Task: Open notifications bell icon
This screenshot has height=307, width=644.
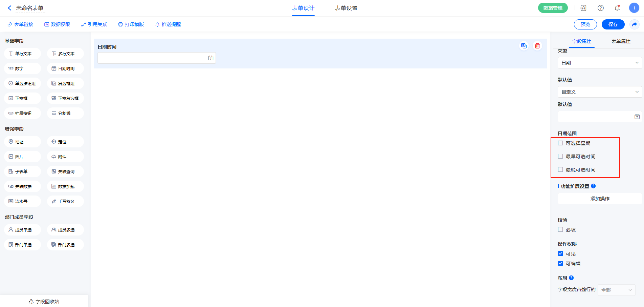Action: coord(617,8)
